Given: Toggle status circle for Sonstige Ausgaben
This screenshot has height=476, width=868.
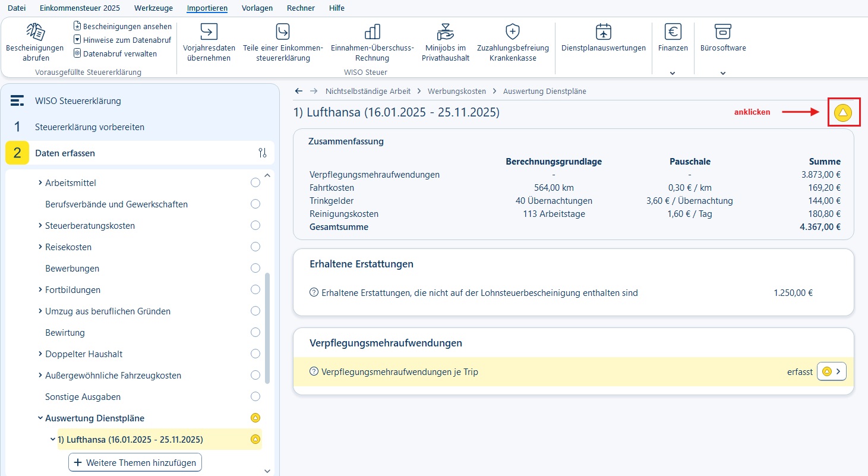Looking at the screenshot, I should tap(255, 396).
